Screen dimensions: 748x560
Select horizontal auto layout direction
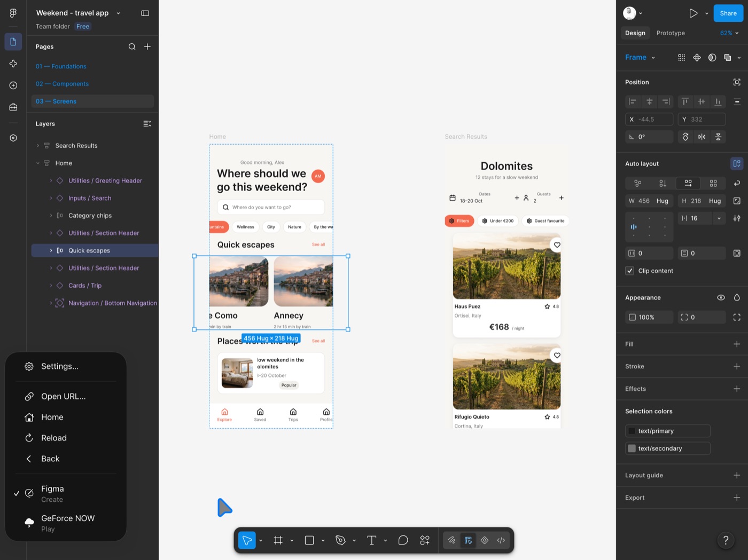(x=688, y=183)
